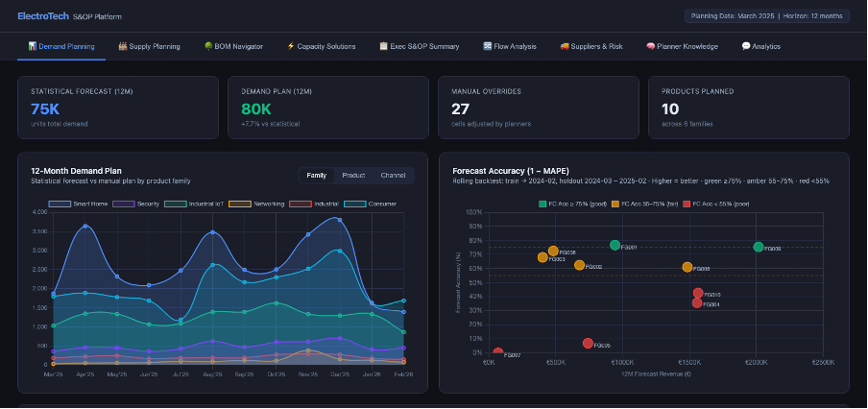Image resolution: width=868 pixels, height=409 pixels.
Task: Click the Consumer Dec'25 data point
Action: click(x=340, y=251)
